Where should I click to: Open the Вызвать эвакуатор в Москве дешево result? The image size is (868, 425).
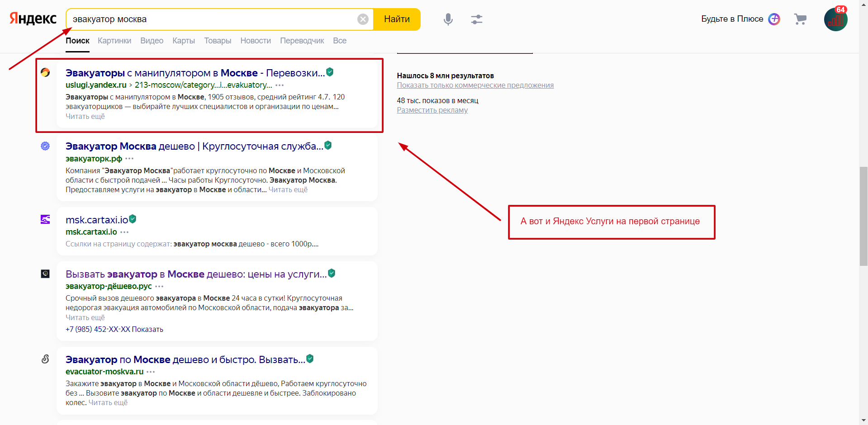(x=196, y=274)
